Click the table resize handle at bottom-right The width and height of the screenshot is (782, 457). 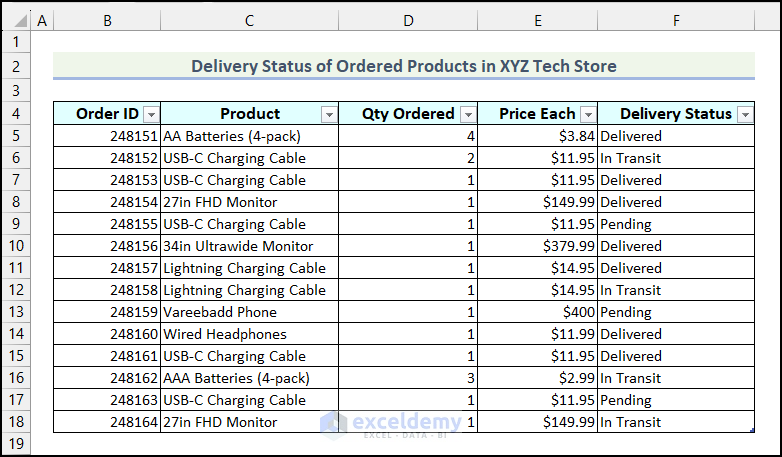(x=751, y=430)
